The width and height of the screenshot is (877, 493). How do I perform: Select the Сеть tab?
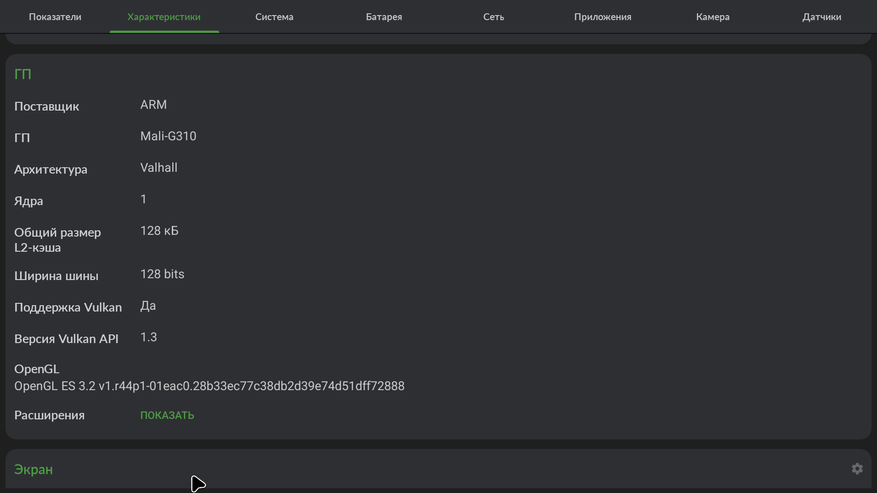494,17
